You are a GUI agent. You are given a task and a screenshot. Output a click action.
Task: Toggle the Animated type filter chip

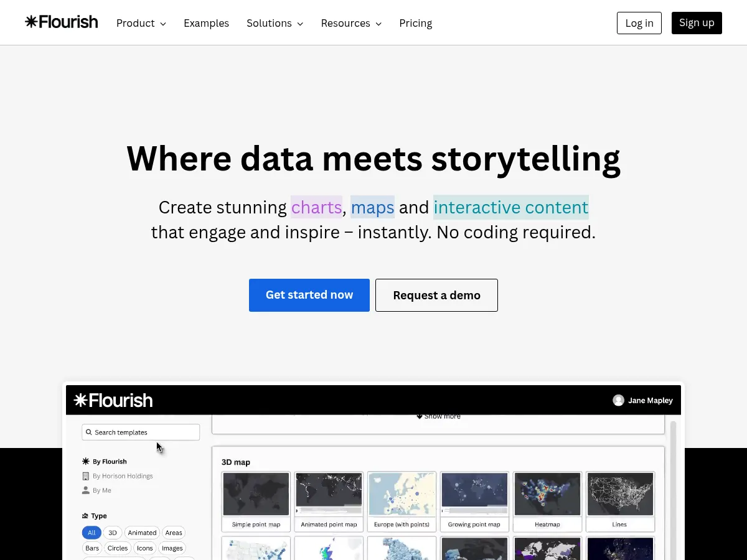click(142, 533)
